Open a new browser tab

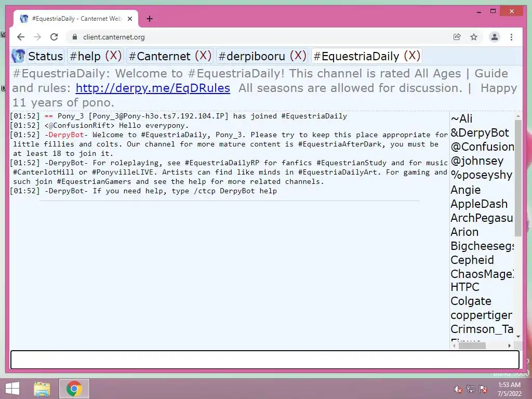150,19
